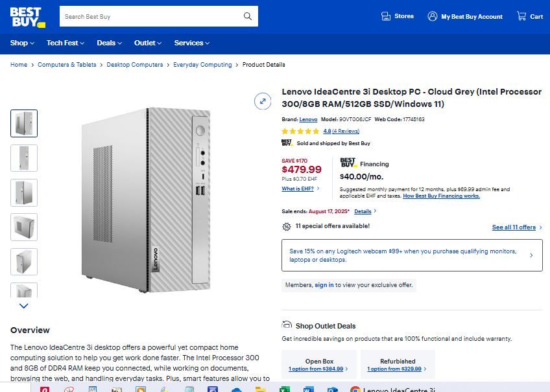Image resolution: width=550 pixels, height=392 pixels.
Task: Expand the Services dropdown menu
Action: point(191,43)
